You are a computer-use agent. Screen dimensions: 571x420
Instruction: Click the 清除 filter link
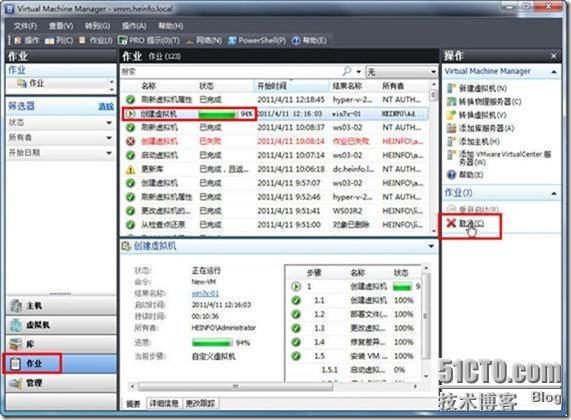point(106,106)
